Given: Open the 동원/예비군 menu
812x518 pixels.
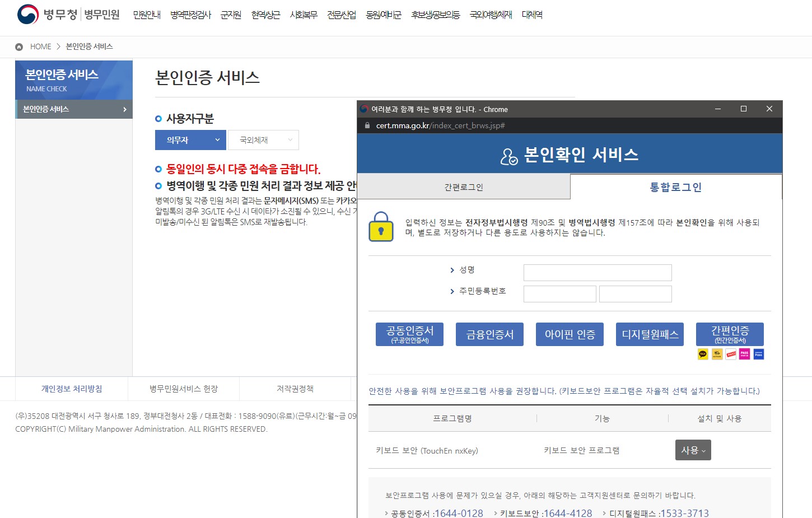Looking at the screenshot, I should pyautogui.click(x=384, y=15).
